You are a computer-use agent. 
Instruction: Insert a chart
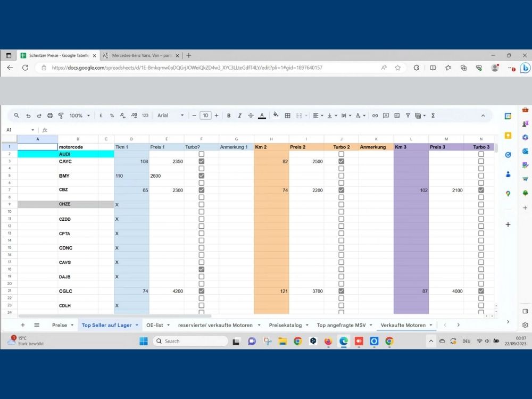(x=397, y=115)
